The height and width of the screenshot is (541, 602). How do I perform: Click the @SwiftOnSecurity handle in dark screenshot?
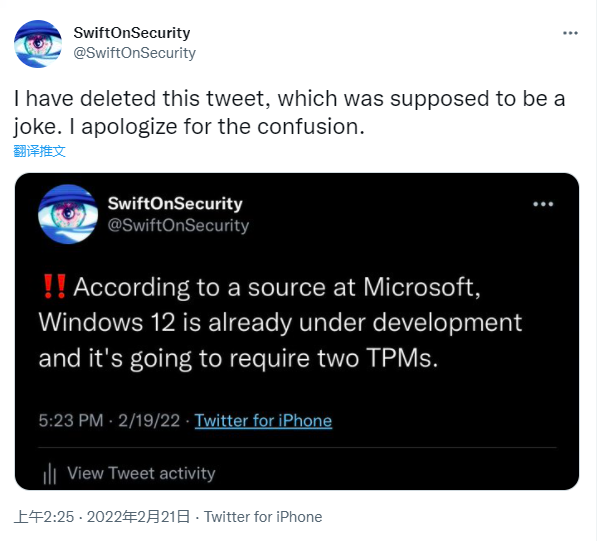(x=177, y=225)
